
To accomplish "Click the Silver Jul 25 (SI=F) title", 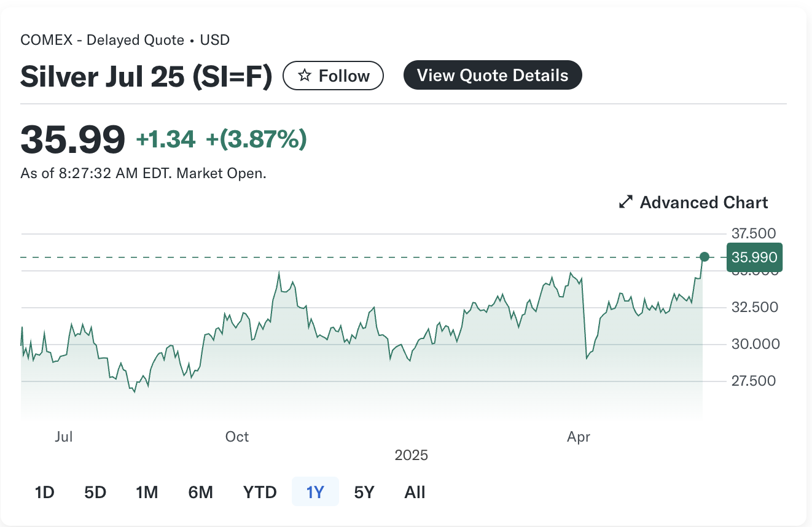I will [146, 76].
